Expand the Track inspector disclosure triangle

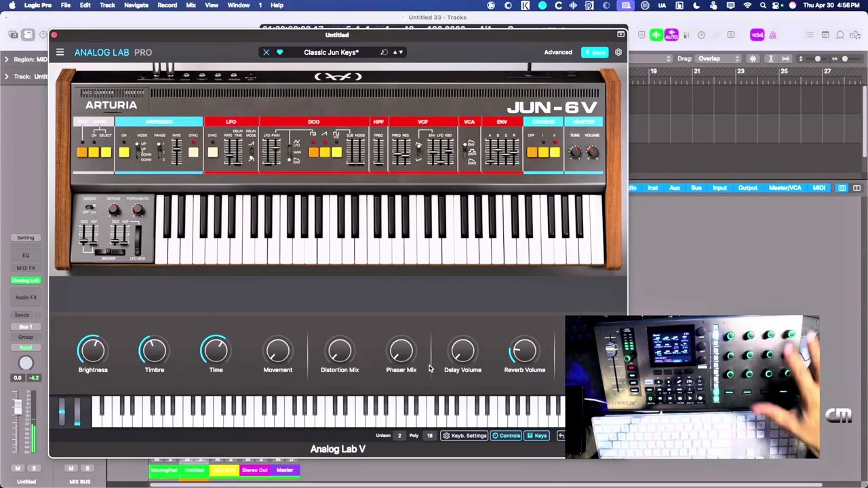pyautogui.click(x=6, y=77)
